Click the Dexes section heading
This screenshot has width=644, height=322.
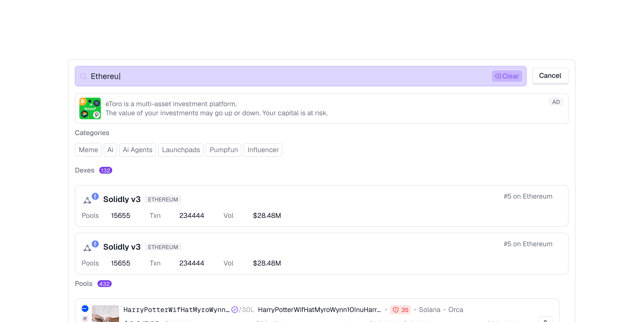pyautogui.click(x=84, y=170)
